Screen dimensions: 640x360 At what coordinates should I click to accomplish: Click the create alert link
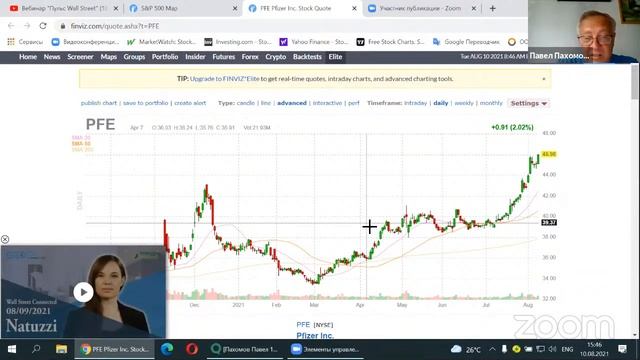(190, 103)
